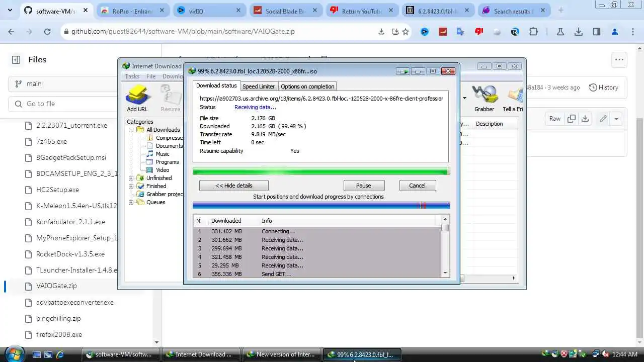Open bingchilling.zip in GitHub file list
This screenshot has height=362, width=644.
click(x=58, y=318)
